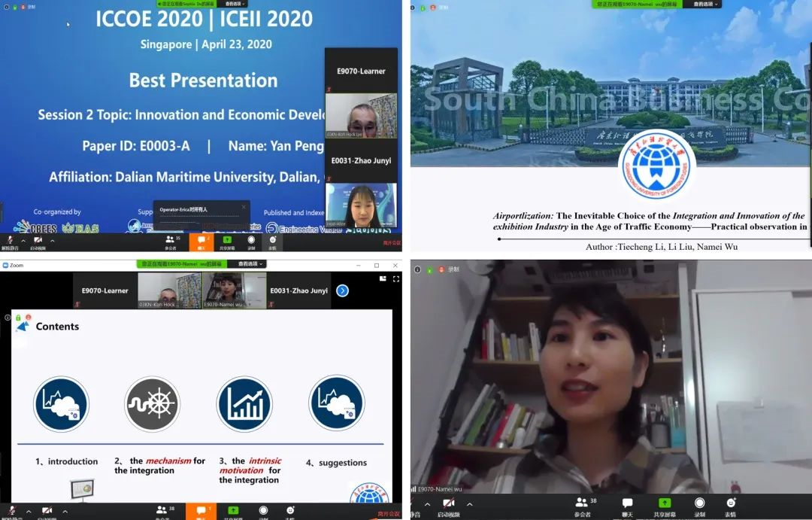Open chat with 1 unread in bottom-left window
Image resolution: width=812 pixels, height=520 pixels.
(201, 511)
